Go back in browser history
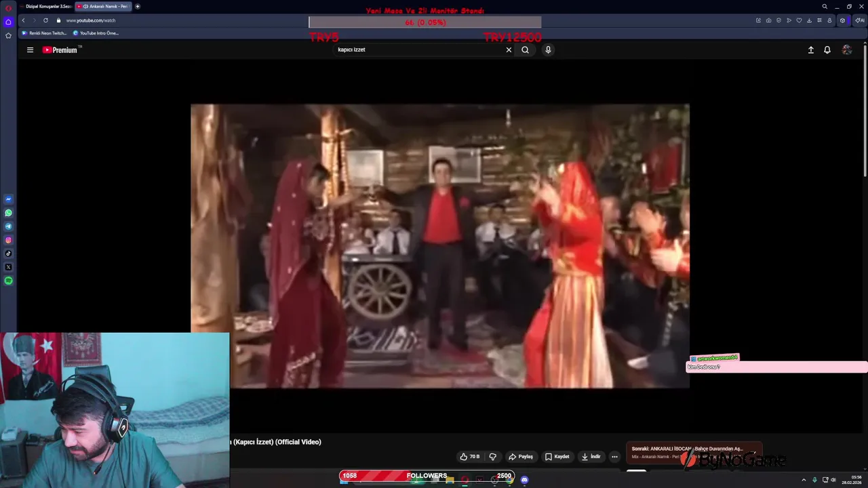Screen dimensions: 868x488 (x=23, y=20)
